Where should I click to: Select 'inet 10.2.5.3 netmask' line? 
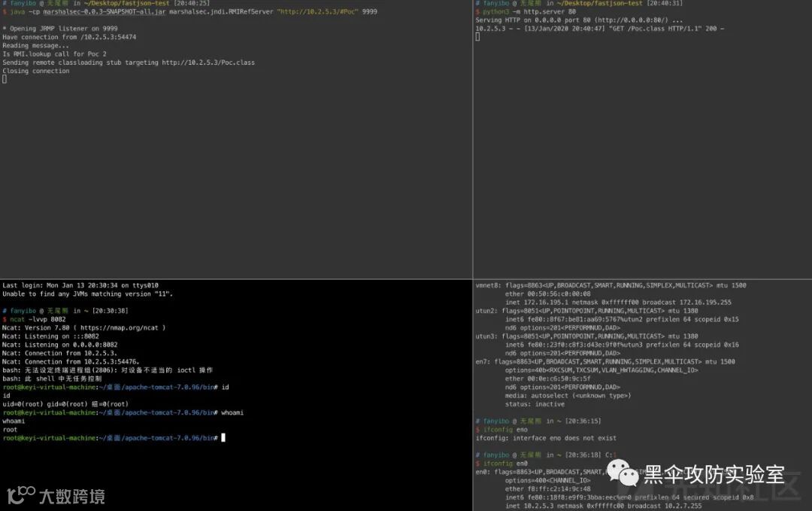click(603, 506)
